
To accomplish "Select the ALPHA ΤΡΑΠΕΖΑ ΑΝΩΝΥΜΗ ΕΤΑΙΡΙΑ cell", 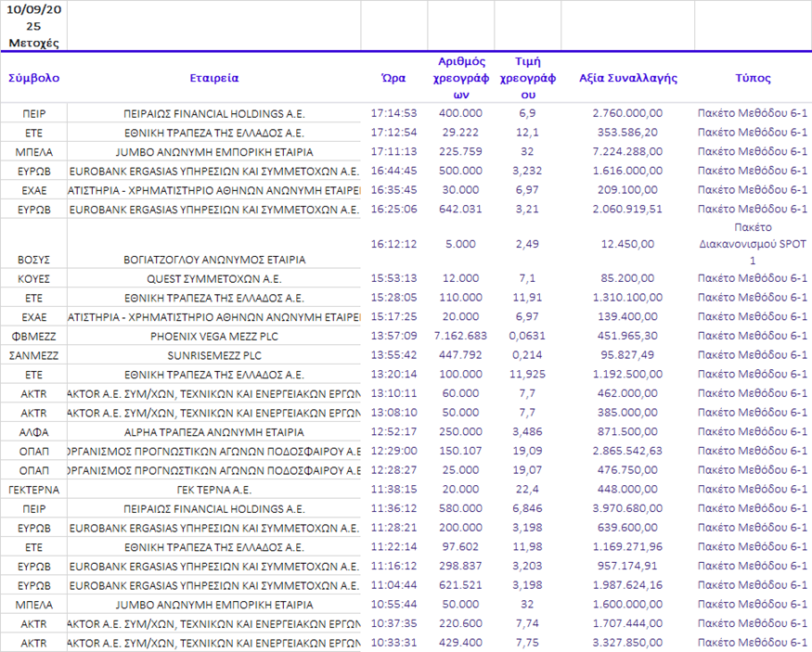I will 213,432.
